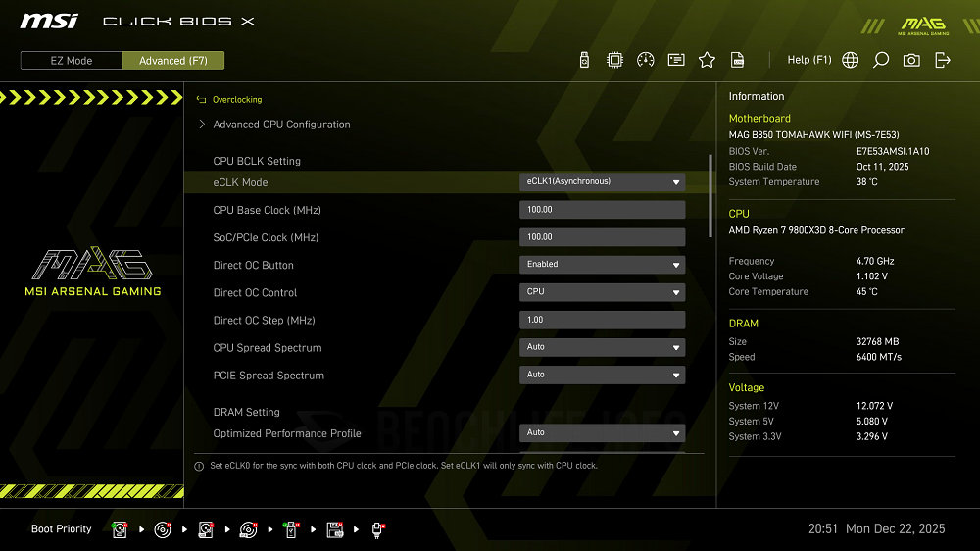Expand Advanced CPU Configuration submenu
980x551 pixels.
coord(281,125)
